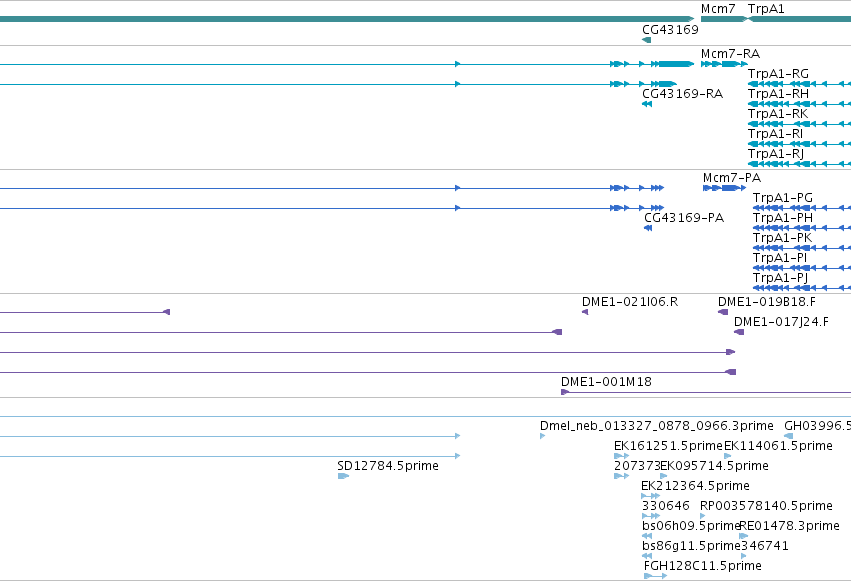Click the EK114061.5prime EST label
851x581 pixels.
[778, 446]
